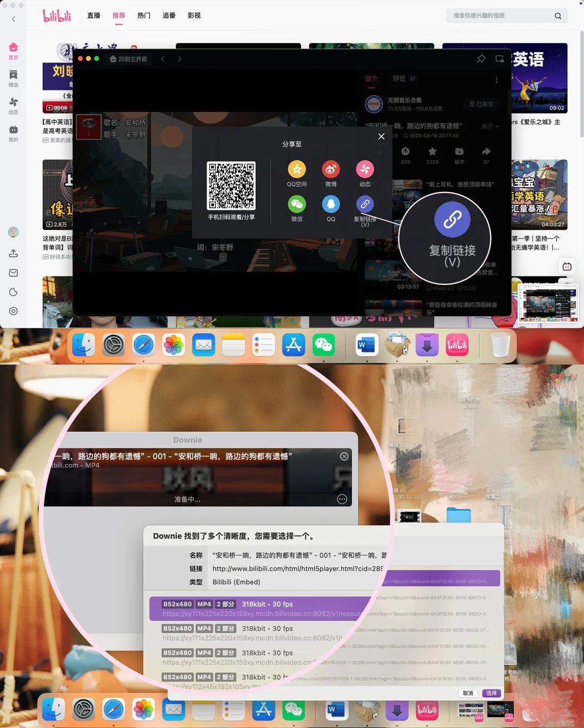The height and width of the screenshot is (728, 584).
Task: Switch to 直播 tab
Action: [x=94, y=16]
